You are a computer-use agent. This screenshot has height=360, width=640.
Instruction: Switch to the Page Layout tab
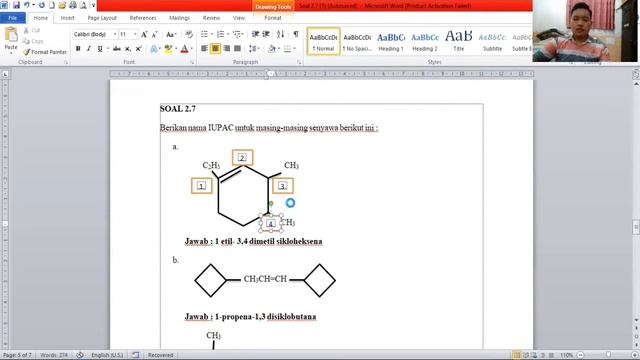point(102,18)
